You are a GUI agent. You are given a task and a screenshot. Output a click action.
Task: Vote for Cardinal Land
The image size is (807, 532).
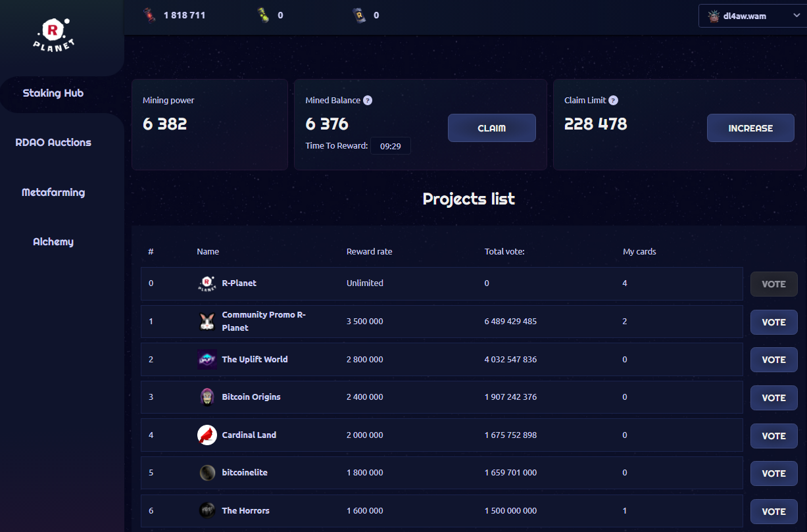[774, 436]
